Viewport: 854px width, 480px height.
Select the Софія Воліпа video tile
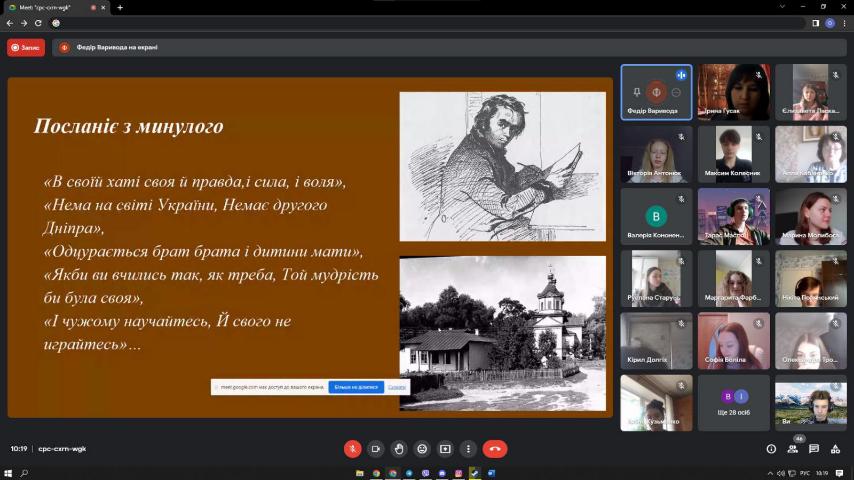tap(734, 341)
